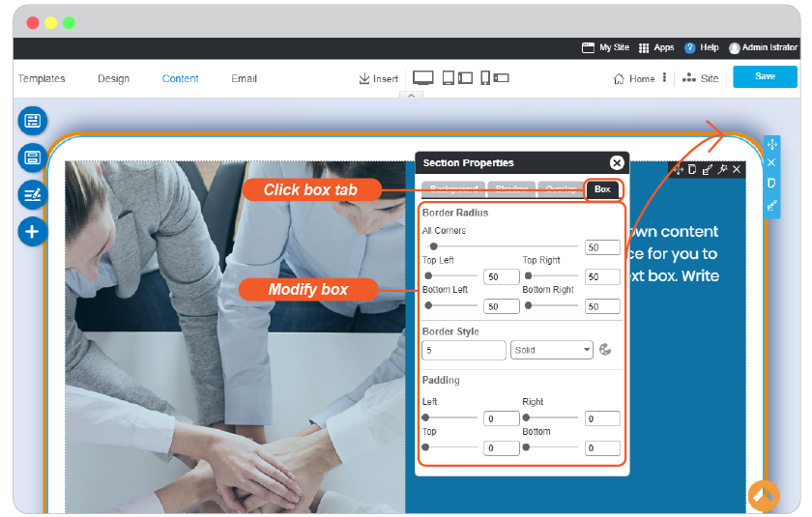The width and height of the screenshot is (812, 517).
Task: Switch to the Background tab
Action: tap(453, 188)
